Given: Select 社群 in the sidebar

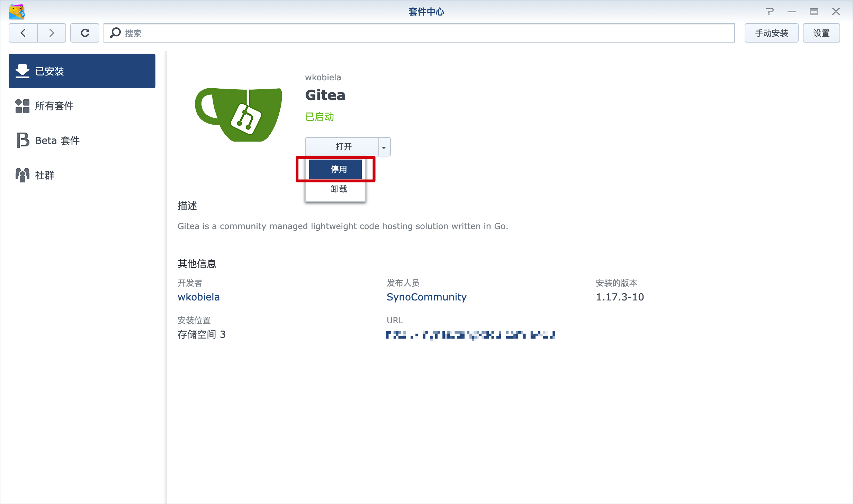Looking at the screenshot, I should (82, 175).
